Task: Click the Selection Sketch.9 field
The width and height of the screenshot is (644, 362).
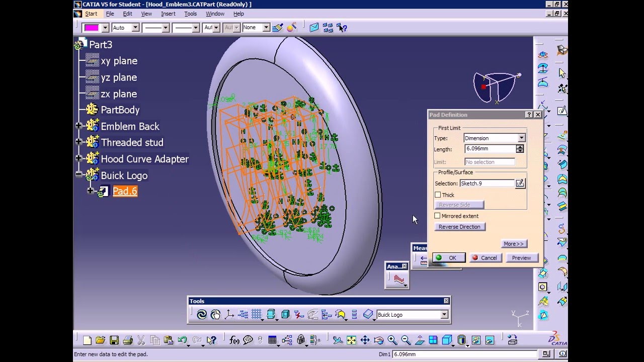Action: [487, 184]
